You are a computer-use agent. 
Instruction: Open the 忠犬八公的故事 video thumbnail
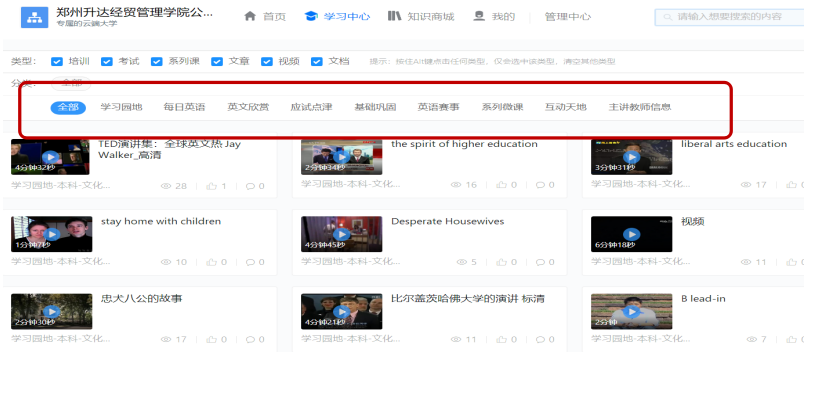(51, 311)
